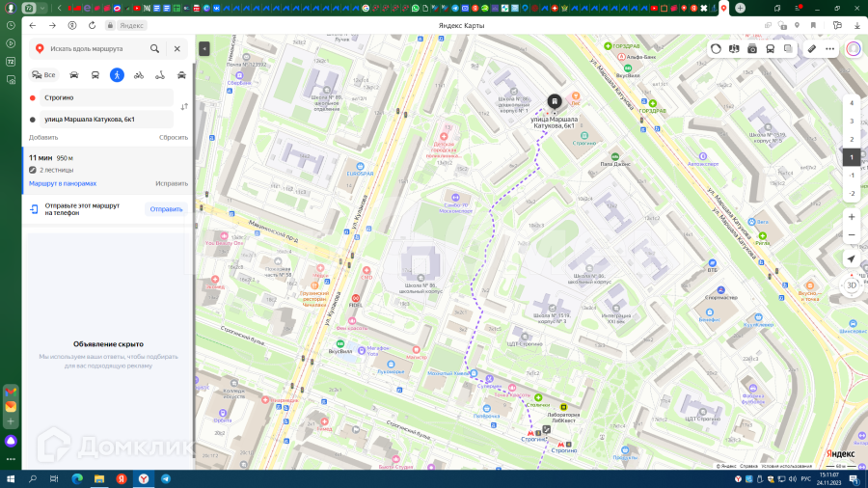
Task: Toggle moving public transport bus layer
Action: click(770, 48)
